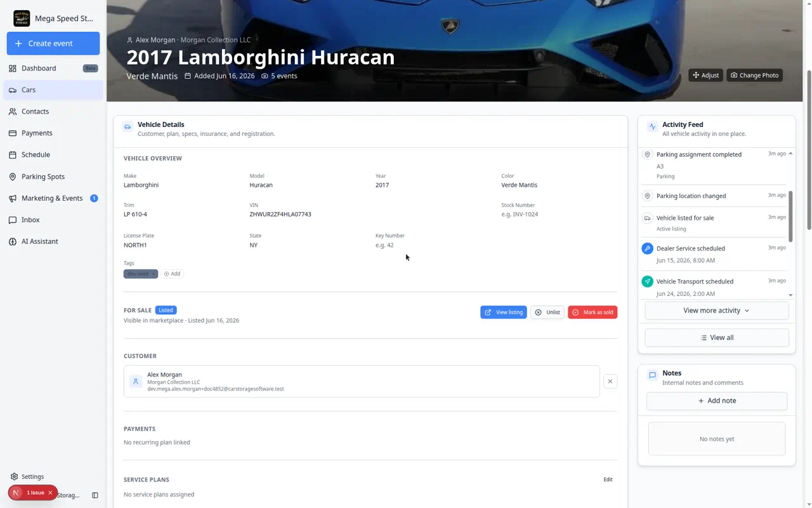
Task: Click the Parking assignment completed pin icon
Action: 647,154
